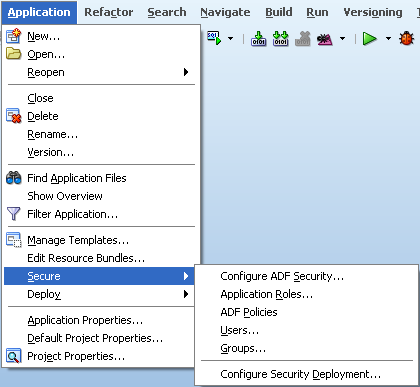
Task: Open the Refactor menu
Action: (109, 12)
